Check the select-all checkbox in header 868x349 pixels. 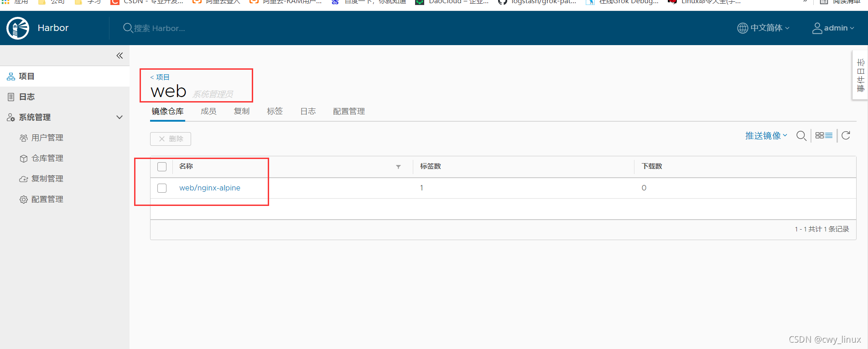click(x=162, y=167)
